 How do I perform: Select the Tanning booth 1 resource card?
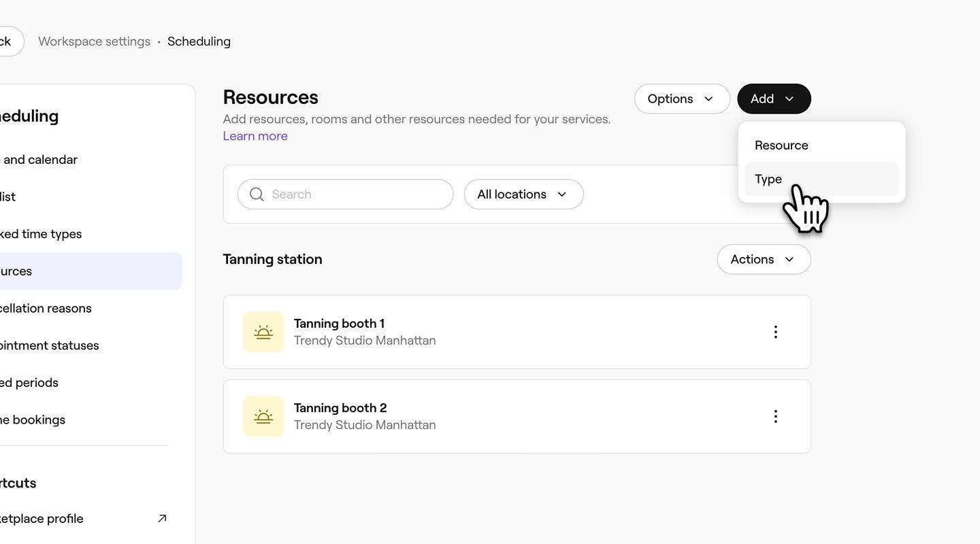point(476,331)
